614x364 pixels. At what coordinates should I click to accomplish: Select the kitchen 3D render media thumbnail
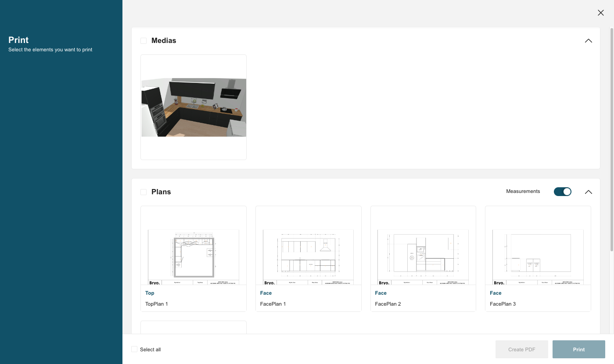(193, 107)
